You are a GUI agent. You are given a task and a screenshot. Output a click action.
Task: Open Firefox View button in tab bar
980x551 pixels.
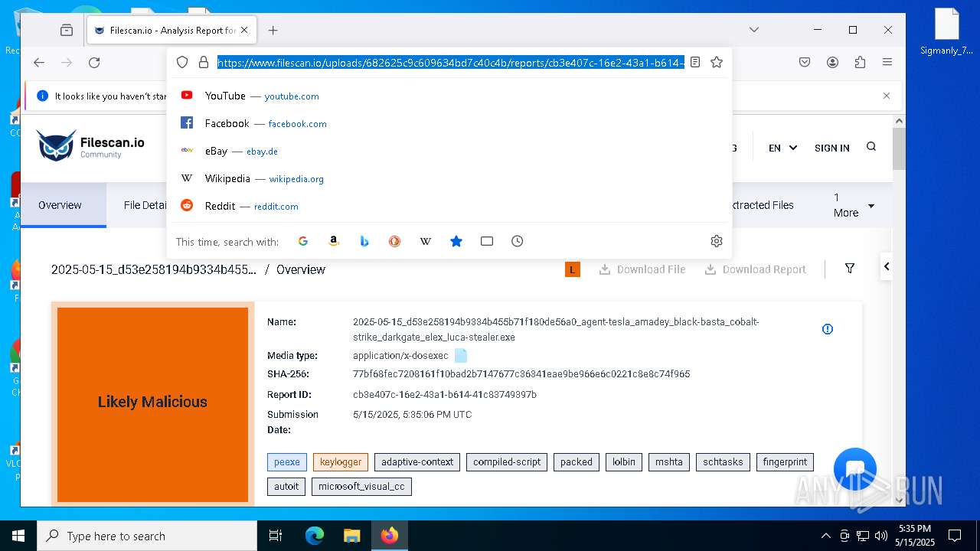click(67, 30)
